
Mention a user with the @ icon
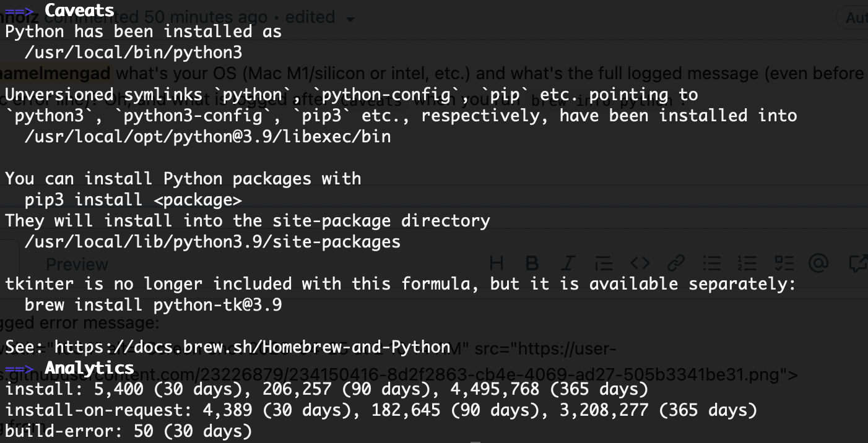(820, 263)
